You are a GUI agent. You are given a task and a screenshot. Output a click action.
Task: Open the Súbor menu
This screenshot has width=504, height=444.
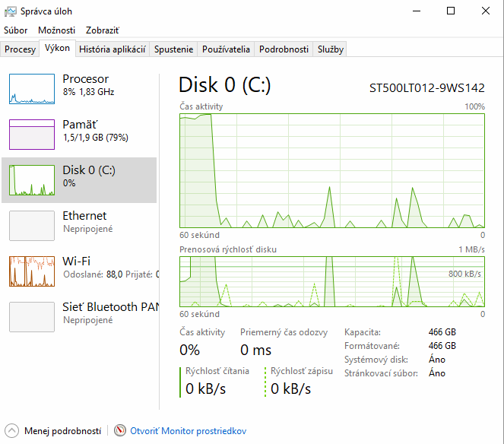coord(16,30)
